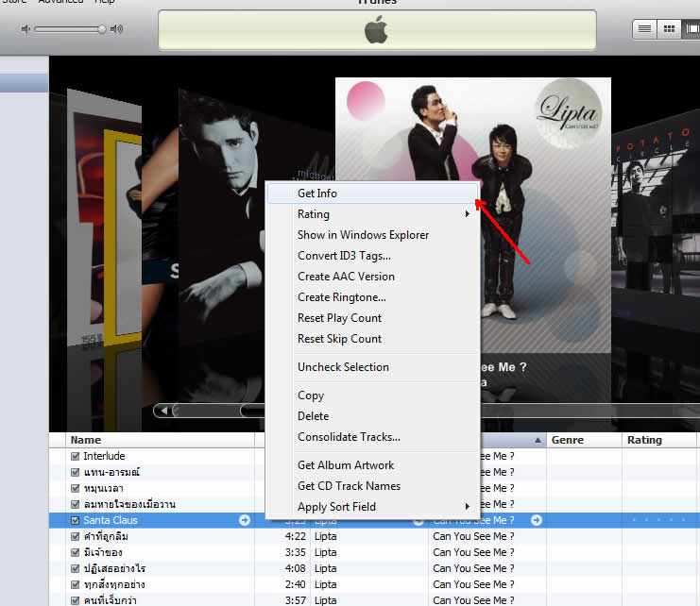Uncheck the คำที่ถูกลืม track checkbox
Screen dimensions: 700x606
click(75, 536)
